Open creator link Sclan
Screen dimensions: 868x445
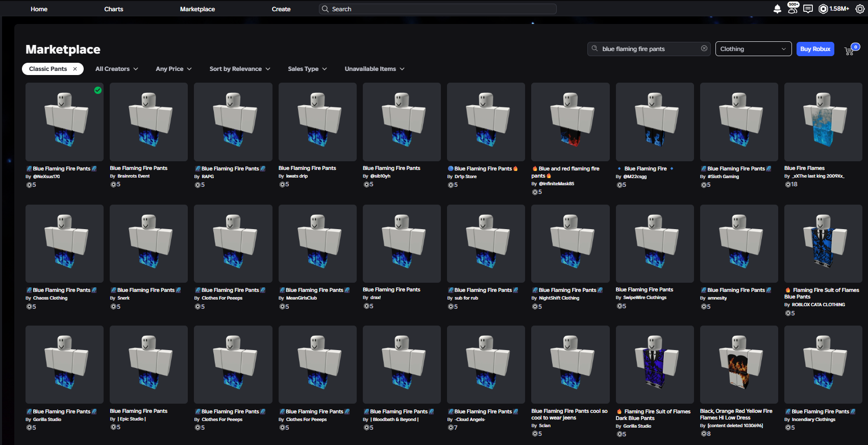click(x=544, y=426)
